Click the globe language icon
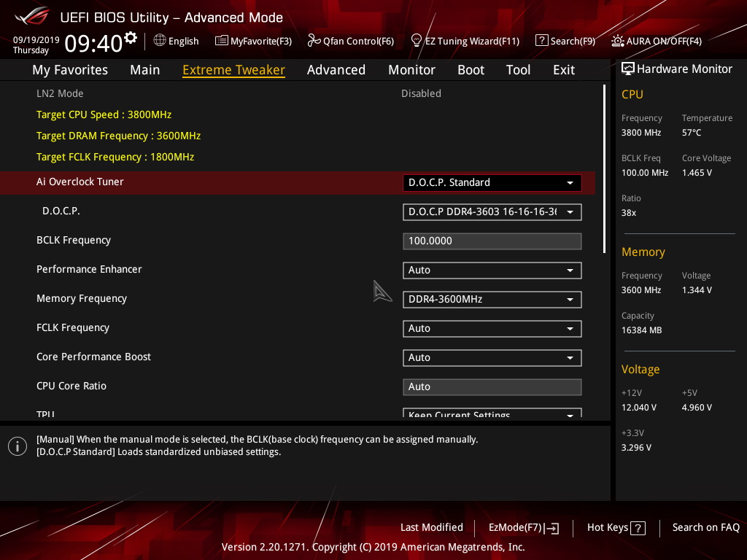Viewport: 747px width, 560px height. (x=160, y=41)
